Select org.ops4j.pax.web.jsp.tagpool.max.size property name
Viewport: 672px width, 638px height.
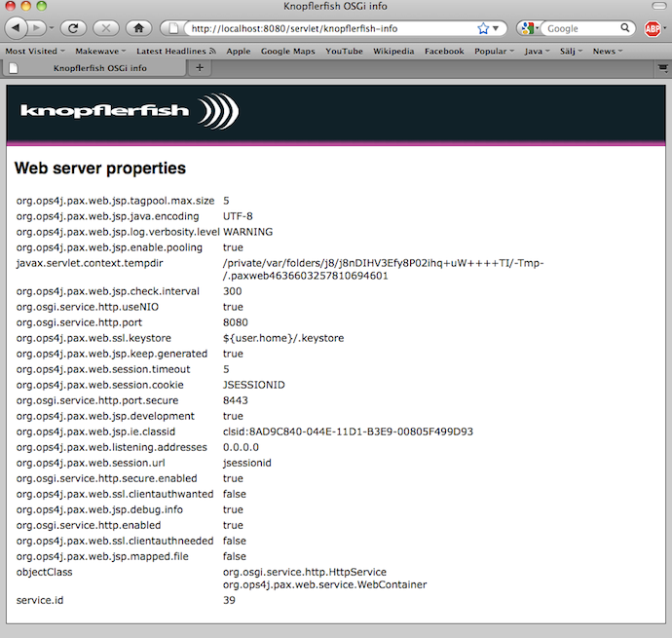coord(115,201)
